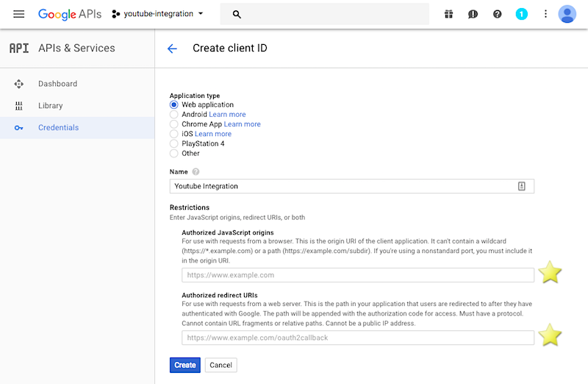Select the Other application type
This screenshot has height=384, width=588.
click(x=174, y=153)
